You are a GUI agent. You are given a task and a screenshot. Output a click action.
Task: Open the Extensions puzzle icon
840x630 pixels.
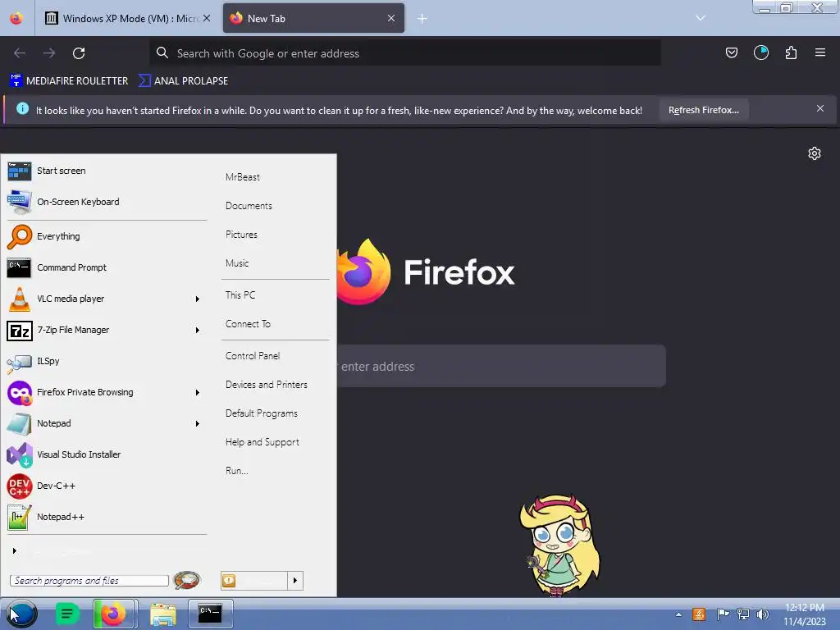pyautogui.click(x=791, y=52)
